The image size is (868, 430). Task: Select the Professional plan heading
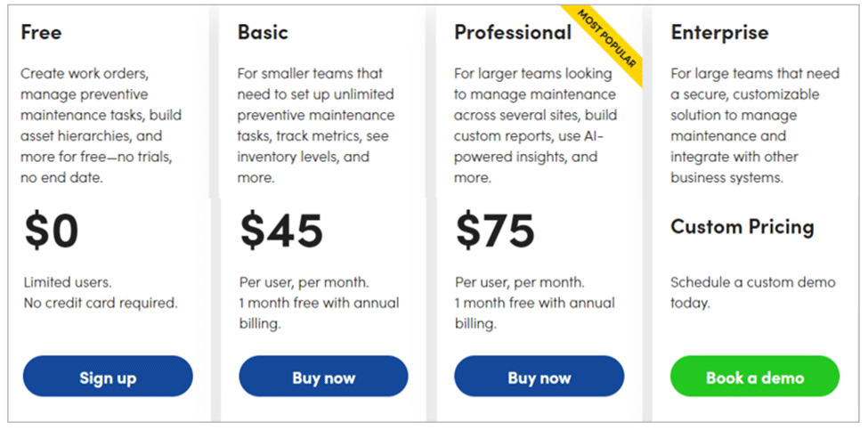point(513,31)
